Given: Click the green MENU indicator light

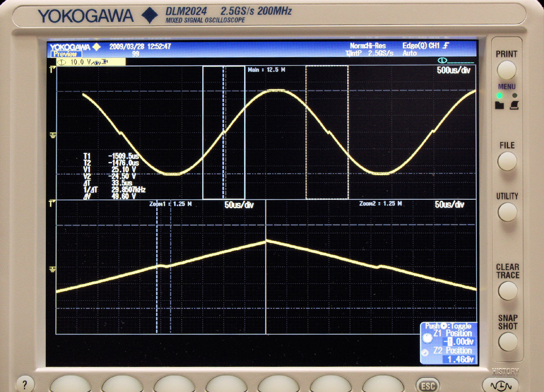Looking at the screenshot, I should click(499, 96).
